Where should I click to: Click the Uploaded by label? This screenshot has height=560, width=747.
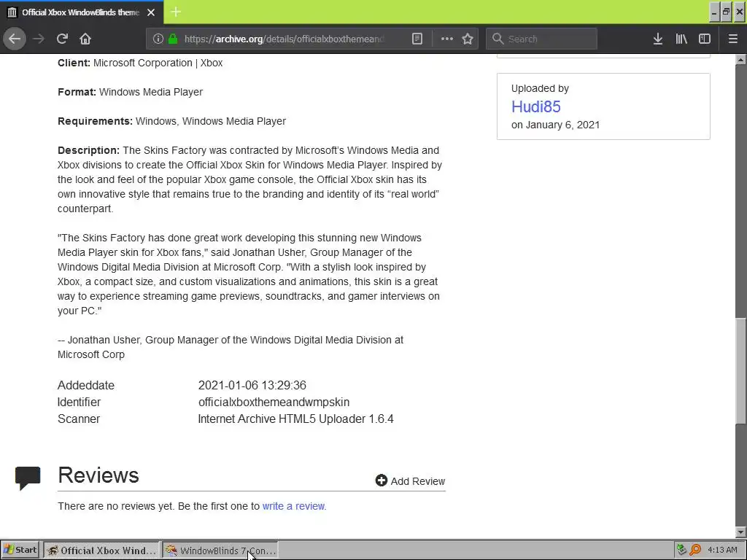point(541,88)
